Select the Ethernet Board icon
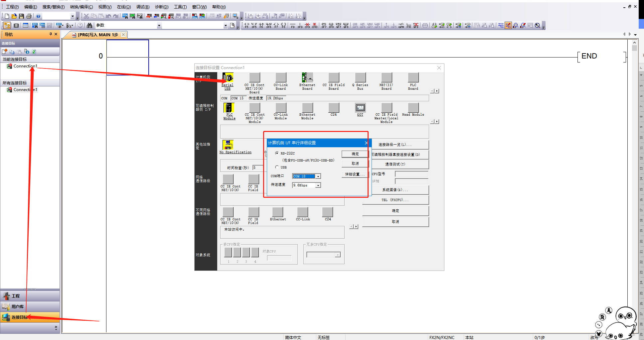644x340 pixels. (x=307, y=78)
